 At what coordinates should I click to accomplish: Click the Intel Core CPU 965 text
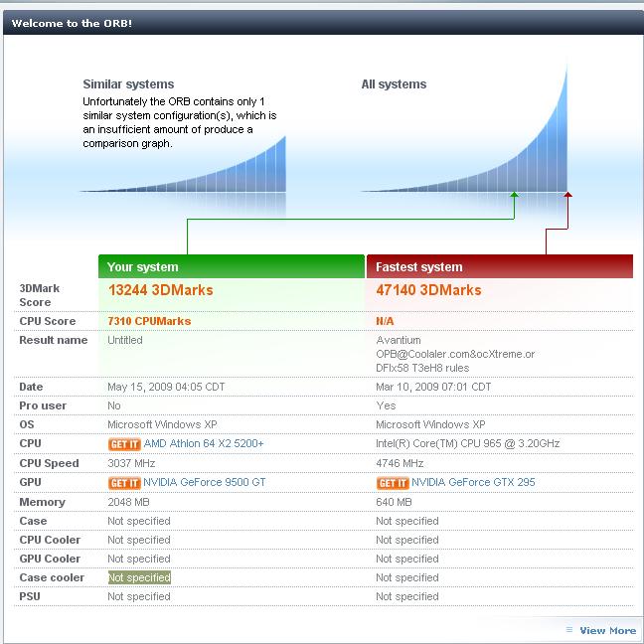(x=468, y=443)
